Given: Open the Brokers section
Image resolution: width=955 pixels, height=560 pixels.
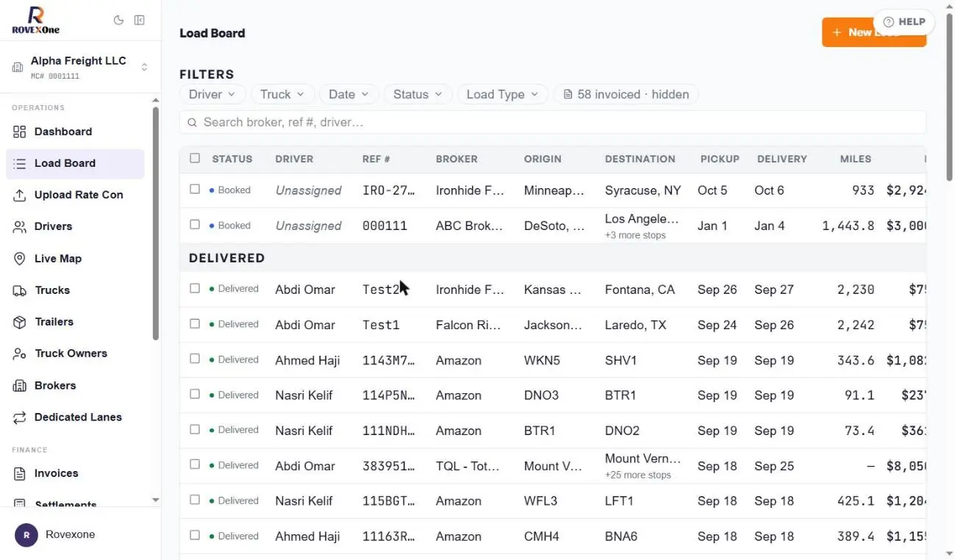Looking at the screenshot, I should (x=75, y=386).
